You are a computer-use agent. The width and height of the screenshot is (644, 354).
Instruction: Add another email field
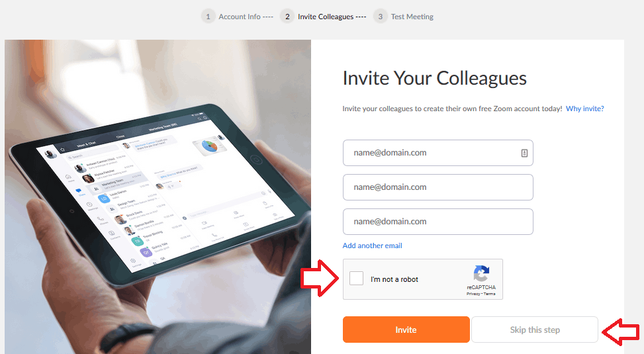pyautogui.click(x=372, y=245)
